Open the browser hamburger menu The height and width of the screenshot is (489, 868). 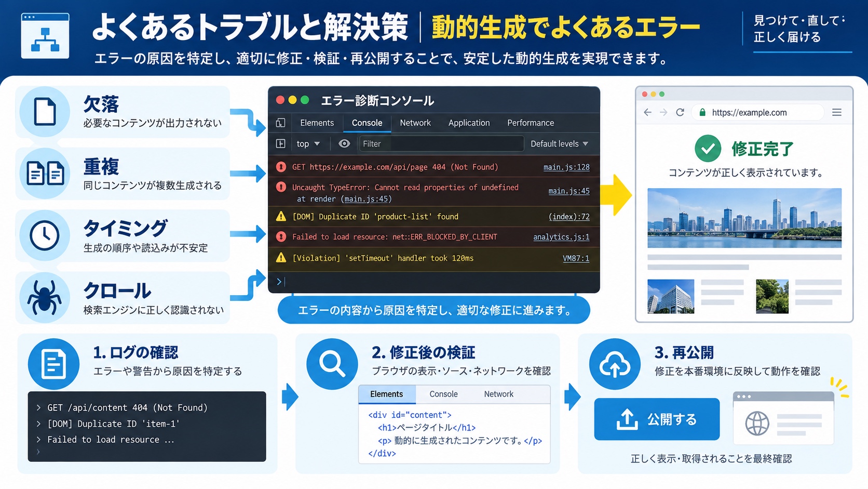click(x=837, y=112)
